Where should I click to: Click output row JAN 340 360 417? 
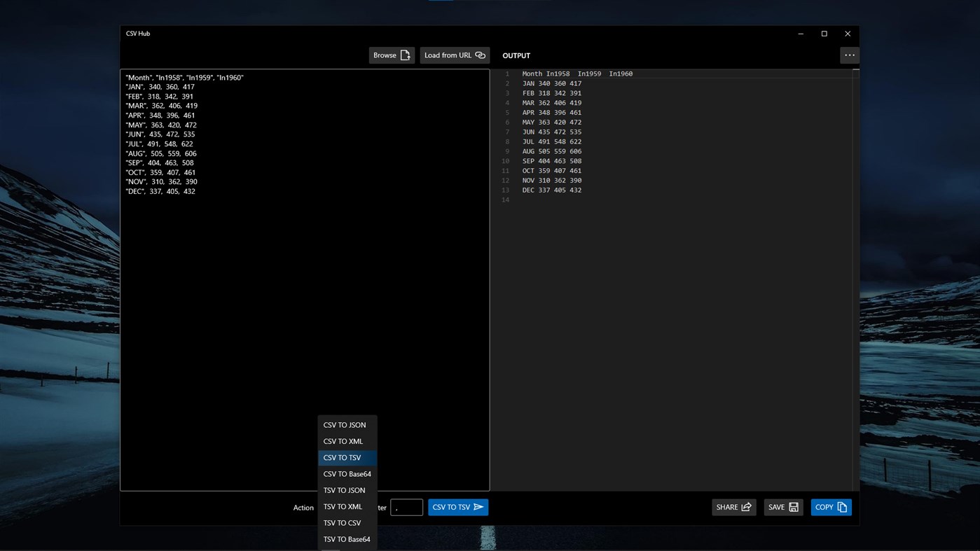point(551,83)
